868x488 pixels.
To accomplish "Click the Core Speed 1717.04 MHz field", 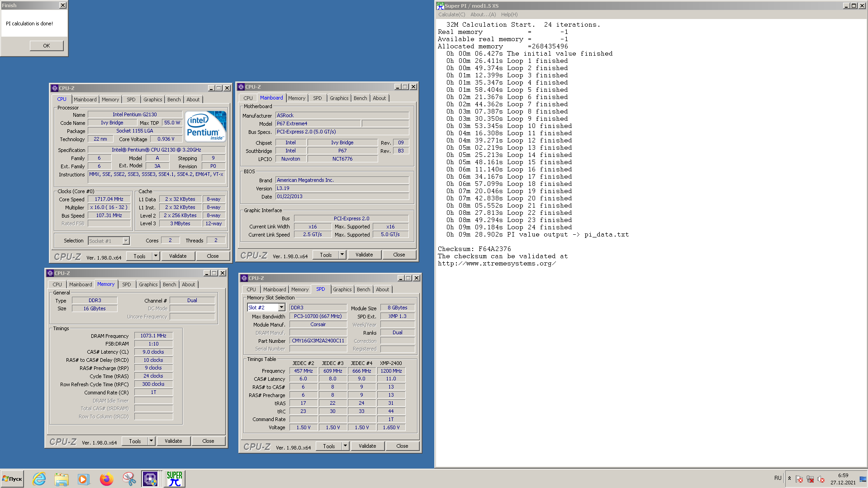I will pos(109,199).
